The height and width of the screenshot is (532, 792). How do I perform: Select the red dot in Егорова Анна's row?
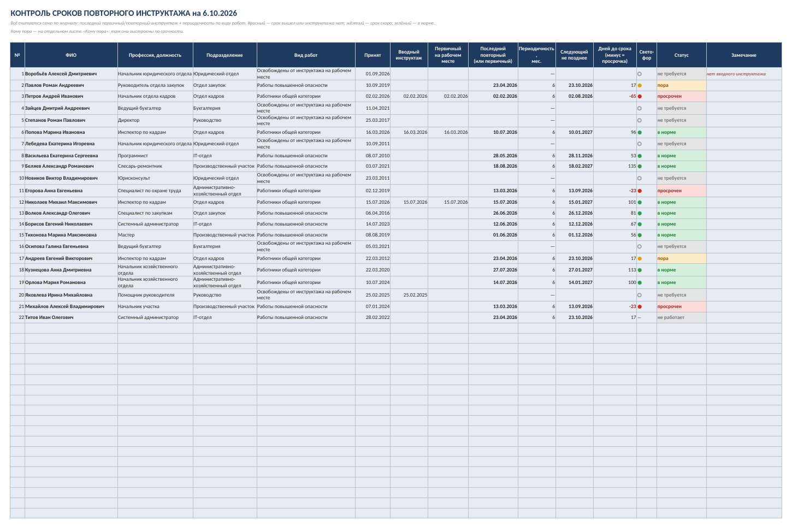point(640,191)
